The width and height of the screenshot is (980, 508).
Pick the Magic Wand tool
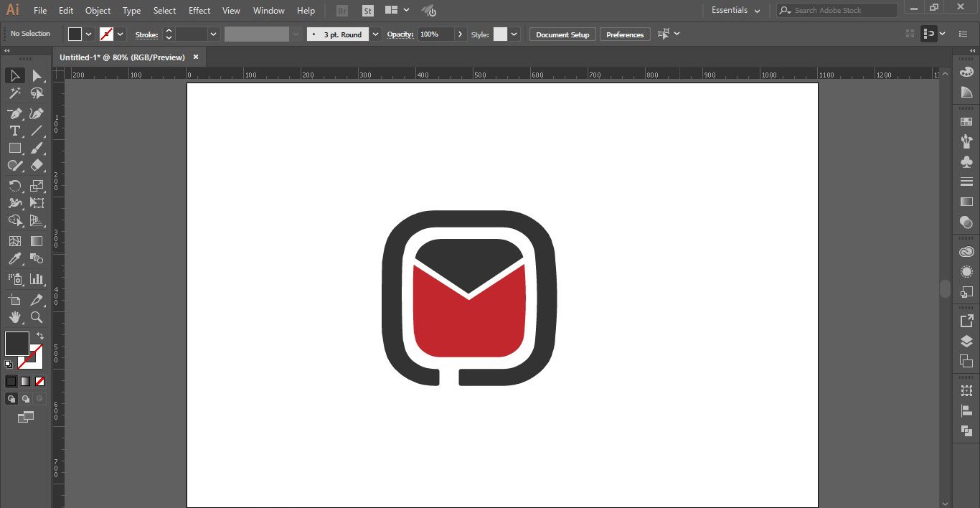(14, 93)
